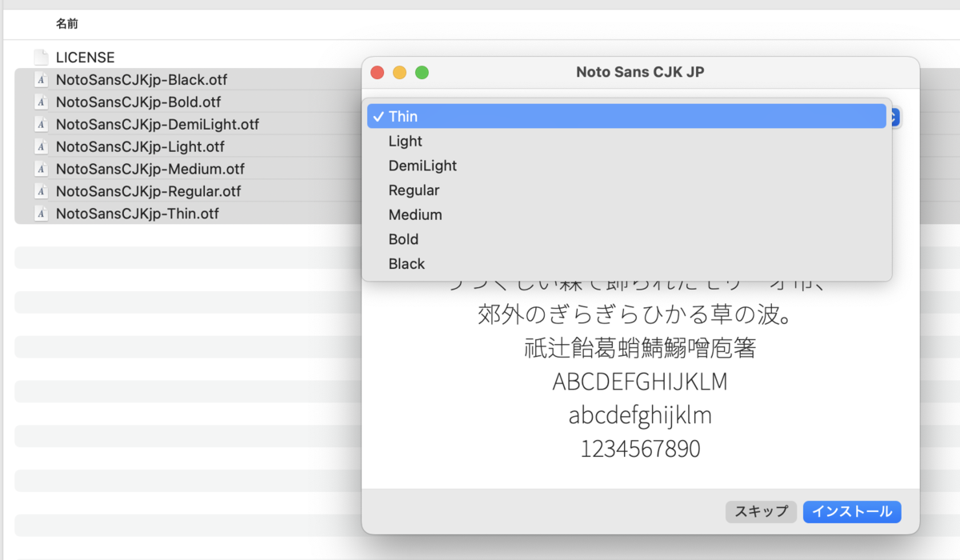This screenshot has height=560, width=960.
Task: Click the Noto Sans CJK JP title text
Action: pyautogui.click(x=640, y=72)
